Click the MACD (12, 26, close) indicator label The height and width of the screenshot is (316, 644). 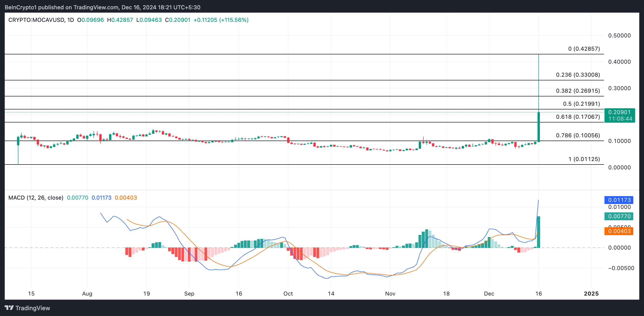point(36,197)
